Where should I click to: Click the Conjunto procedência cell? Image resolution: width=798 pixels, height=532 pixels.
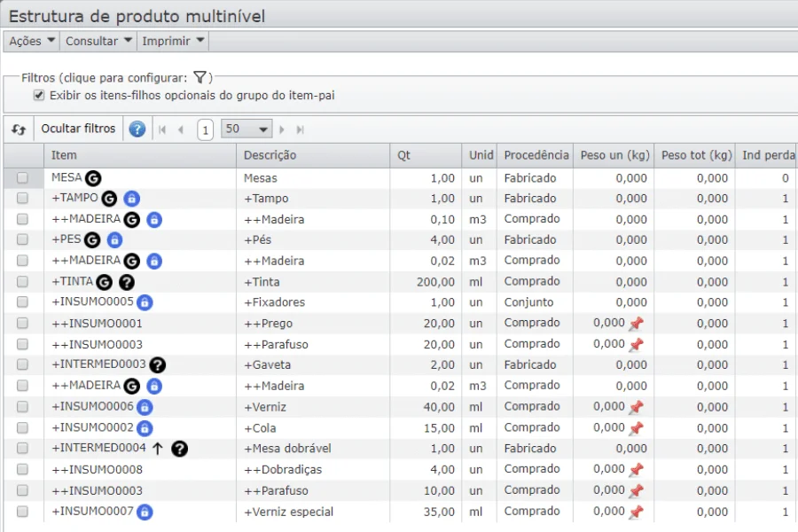(536, 302)
